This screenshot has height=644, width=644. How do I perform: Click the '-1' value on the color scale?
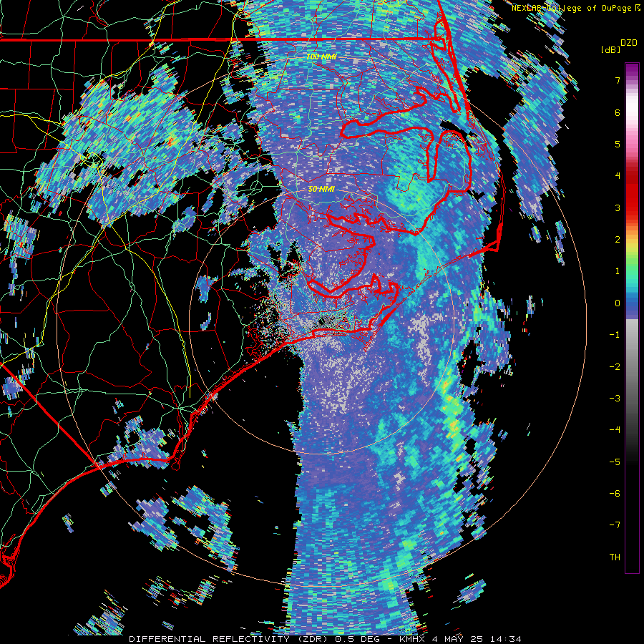615,335
